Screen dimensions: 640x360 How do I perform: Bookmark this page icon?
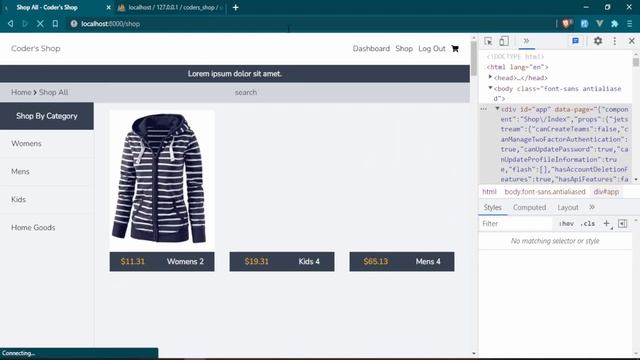[x=55, y=24]
